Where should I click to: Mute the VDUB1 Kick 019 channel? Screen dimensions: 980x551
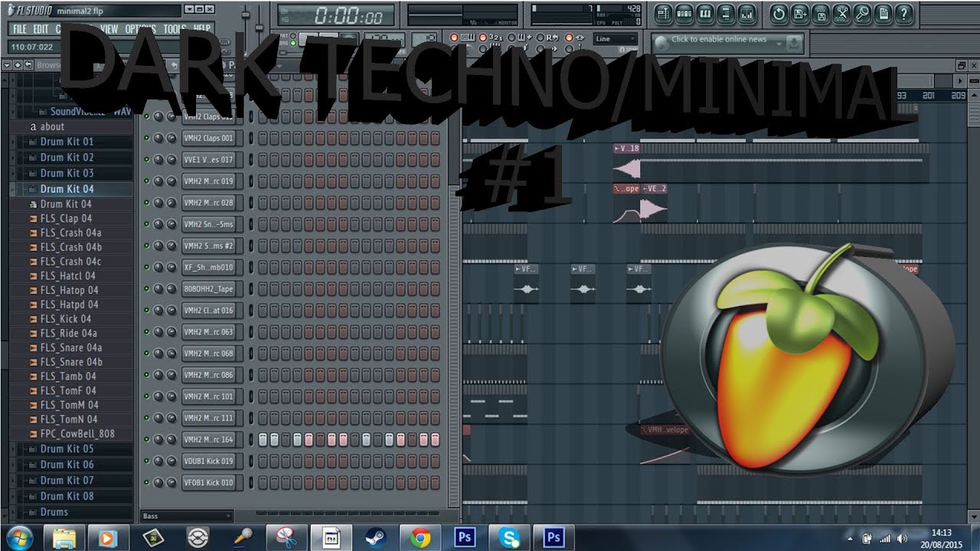click(x=146, y=461)
